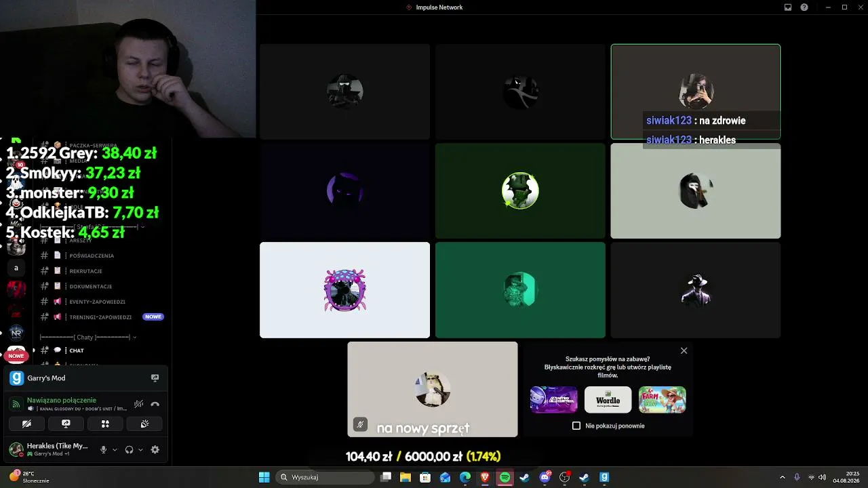Open the weather widget showing 26°C
The height and width of the screenshot is (488, 868).
pyautogui.click(x=29, y=477)
